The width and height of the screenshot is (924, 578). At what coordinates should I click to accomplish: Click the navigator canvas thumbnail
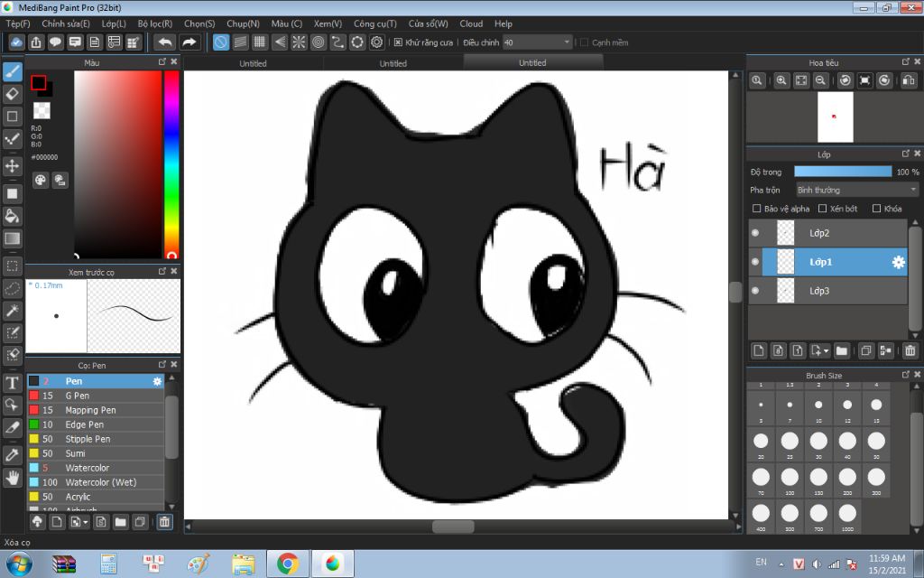[835, 117]
